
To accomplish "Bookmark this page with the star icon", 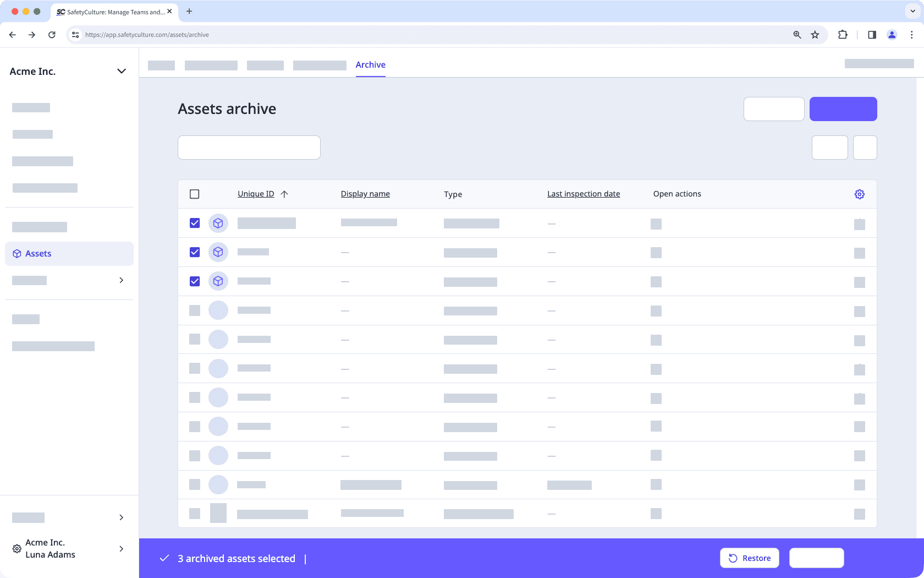I will 815,34.
